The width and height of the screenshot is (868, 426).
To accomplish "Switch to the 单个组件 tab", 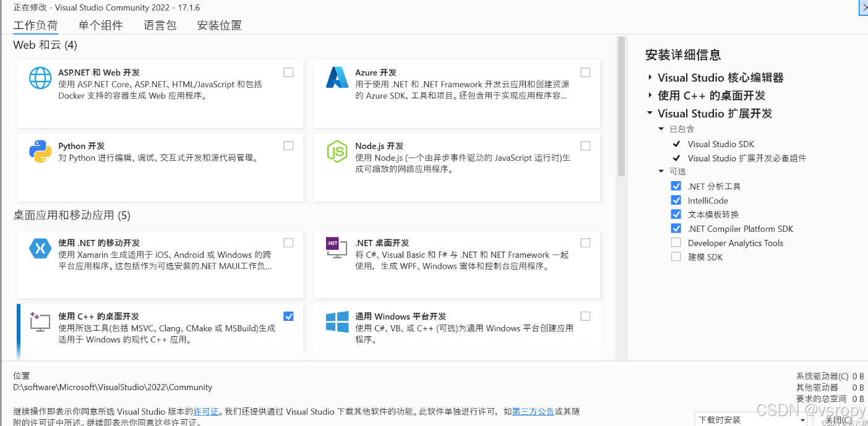I will [x=101, y=25].
